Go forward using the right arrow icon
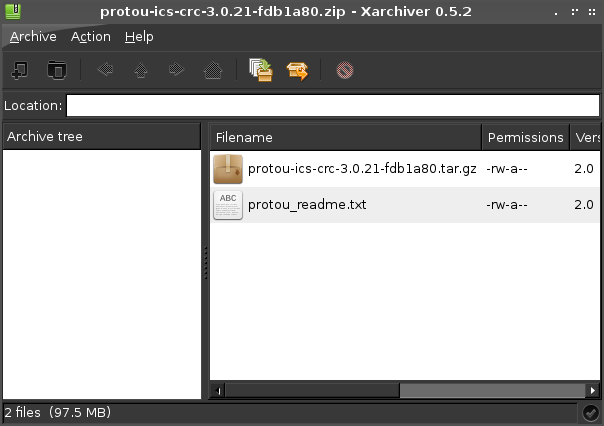 176,70
